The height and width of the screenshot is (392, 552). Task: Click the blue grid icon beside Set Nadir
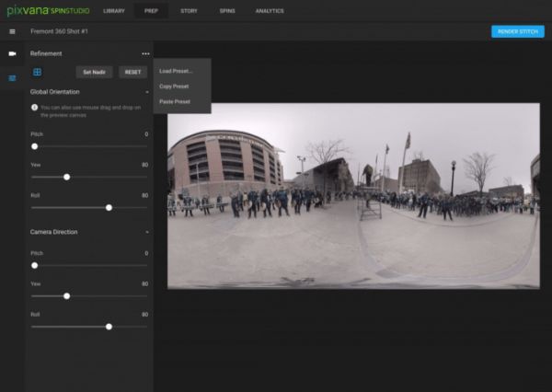(x=38, y=72)
